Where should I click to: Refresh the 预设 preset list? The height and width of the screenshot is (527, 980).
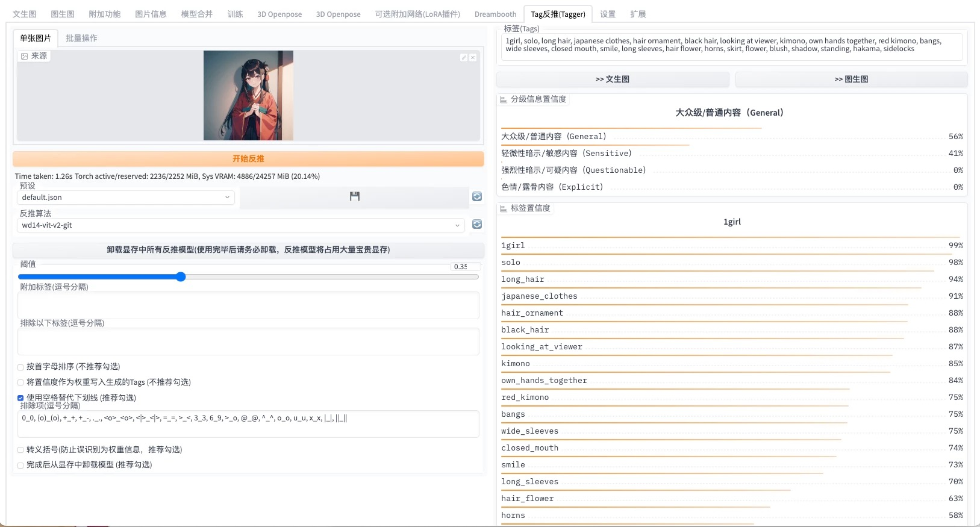pos(477,196)
